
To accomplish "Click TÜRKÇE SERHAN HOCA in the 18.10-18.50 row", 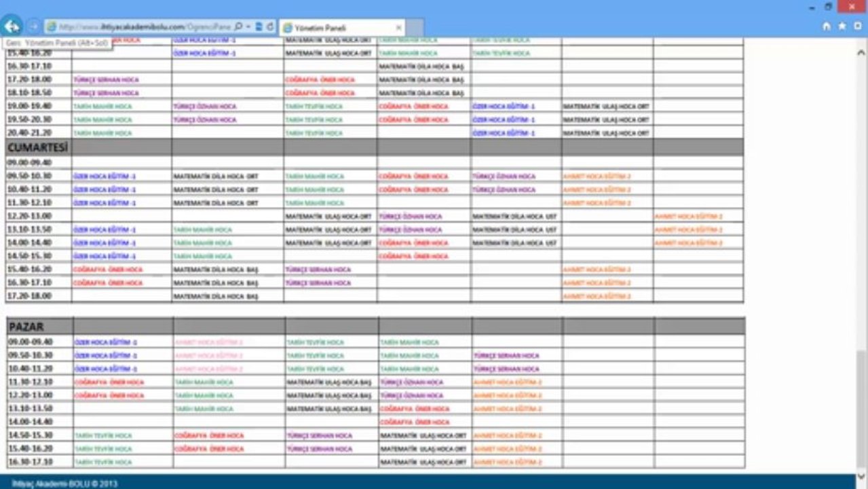I will pyautogui.click(x=106, y=93).
